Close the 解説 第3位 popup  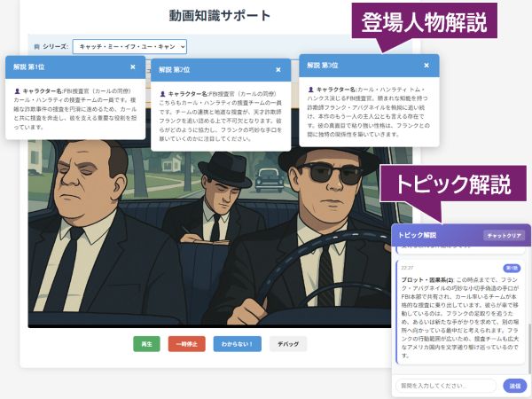tap(426, 65)
